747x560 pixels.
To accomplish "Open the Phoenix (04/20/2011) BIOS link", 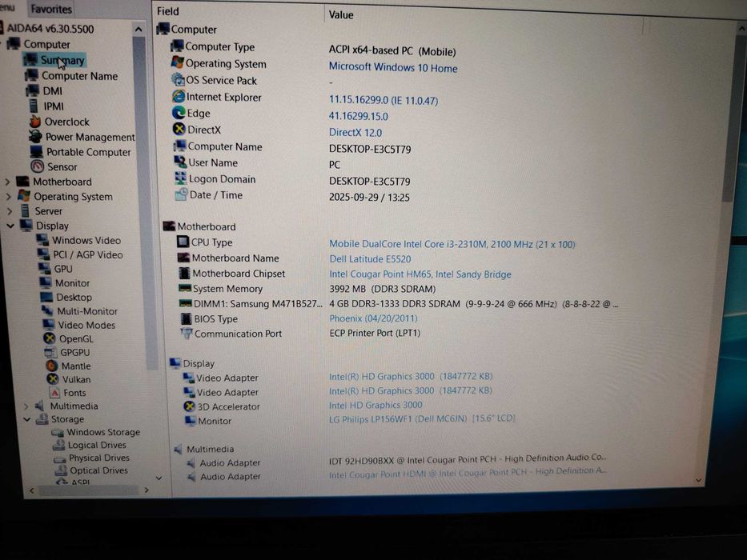I will pyautogui.click(x=373, y=318).
